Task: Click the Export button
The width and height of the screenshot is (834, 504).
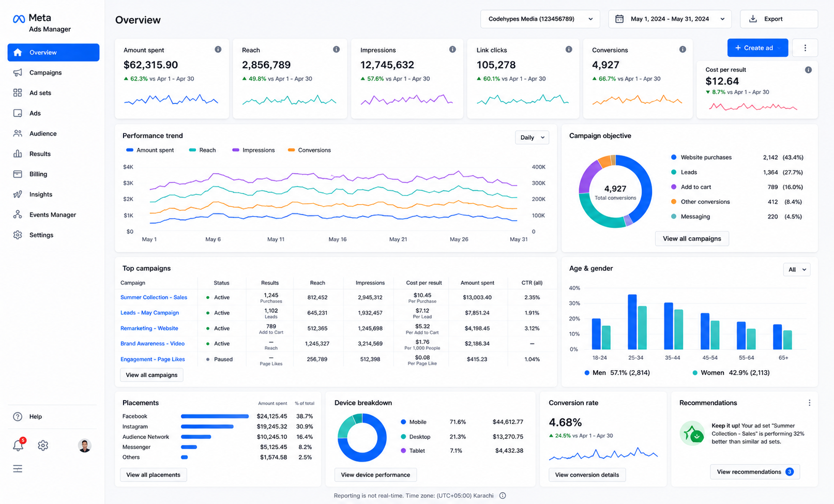Action: (779, 19)
